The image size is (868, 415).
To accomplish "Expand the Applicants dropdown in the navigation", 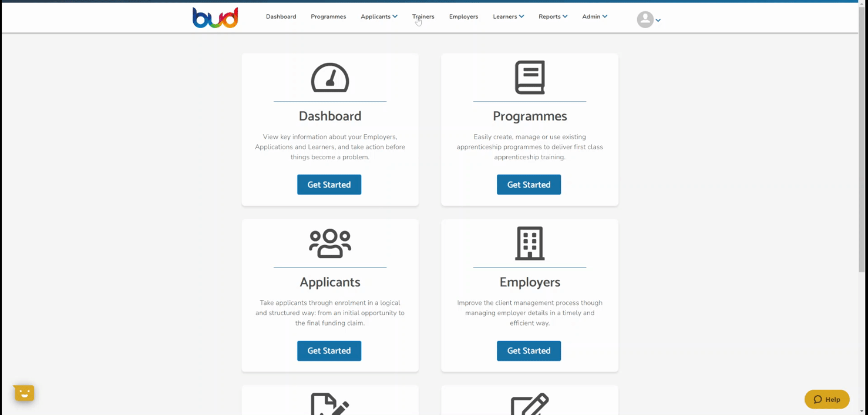I will (379, 16).
